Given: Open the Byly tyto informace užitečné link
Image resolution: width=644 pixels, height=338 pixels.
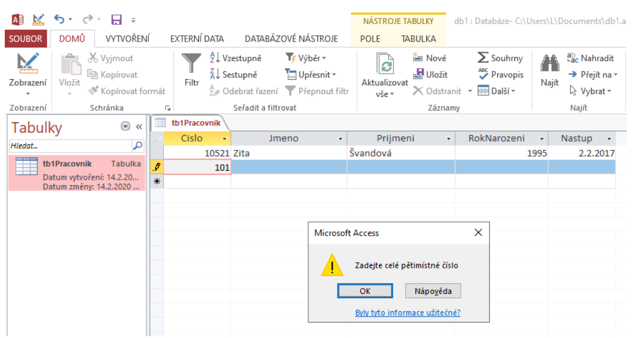Looking at the screenshot, I should click(x=408, y=312).
